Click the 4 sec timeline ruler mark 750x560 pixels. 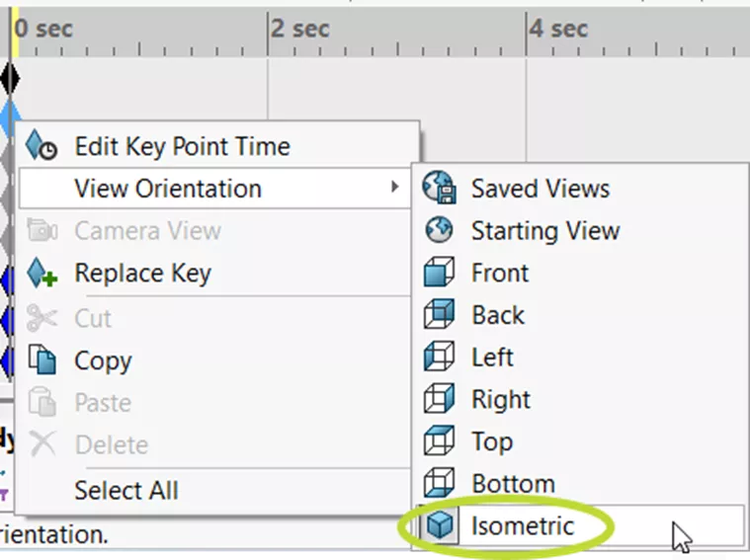[x=527, y=30]
